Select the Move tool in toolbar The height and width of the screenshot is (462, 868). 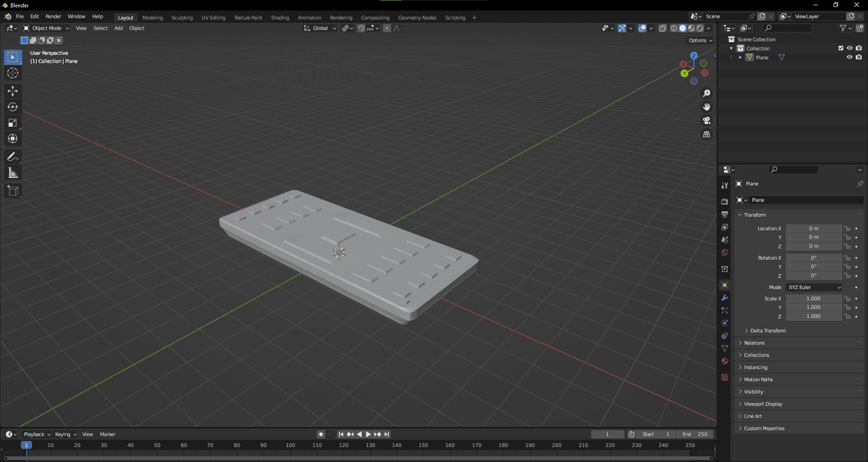point(12,91)
